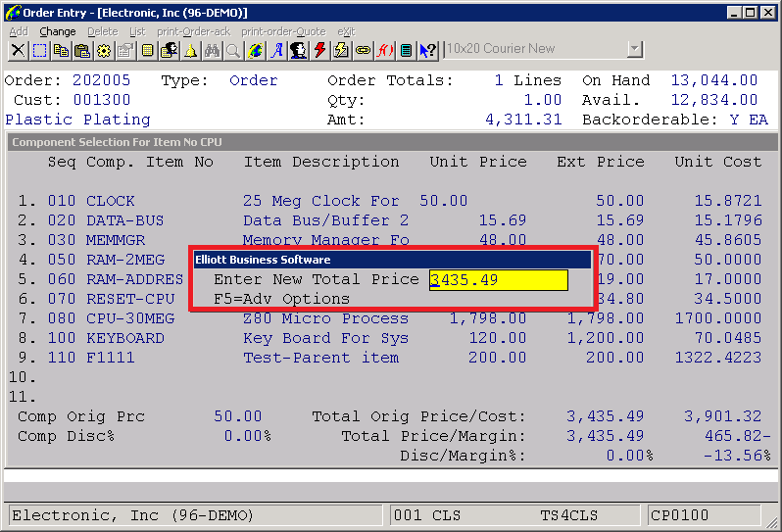
Task: Click the magnifying glass search icon
Action: click(233, 50)
